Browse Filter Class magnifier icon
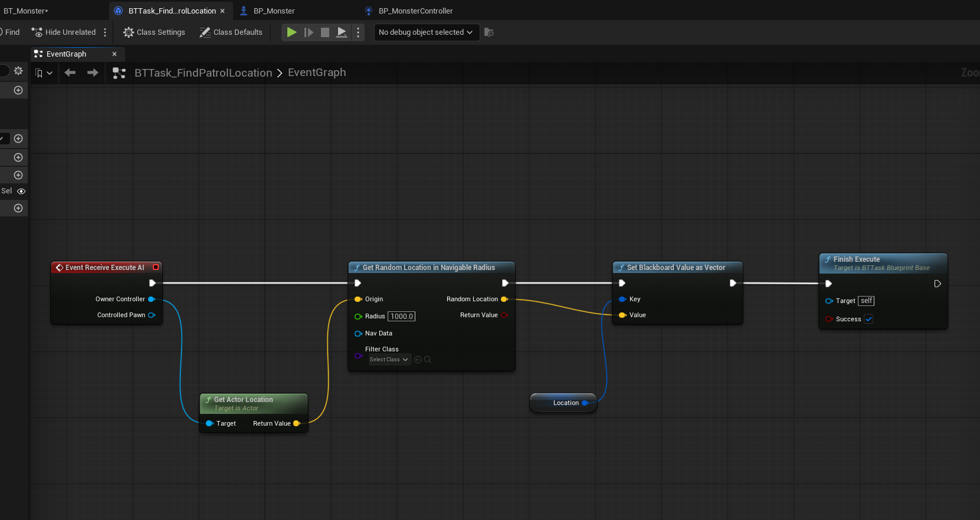Screen dimensions: 980x520 pos(428,360)
